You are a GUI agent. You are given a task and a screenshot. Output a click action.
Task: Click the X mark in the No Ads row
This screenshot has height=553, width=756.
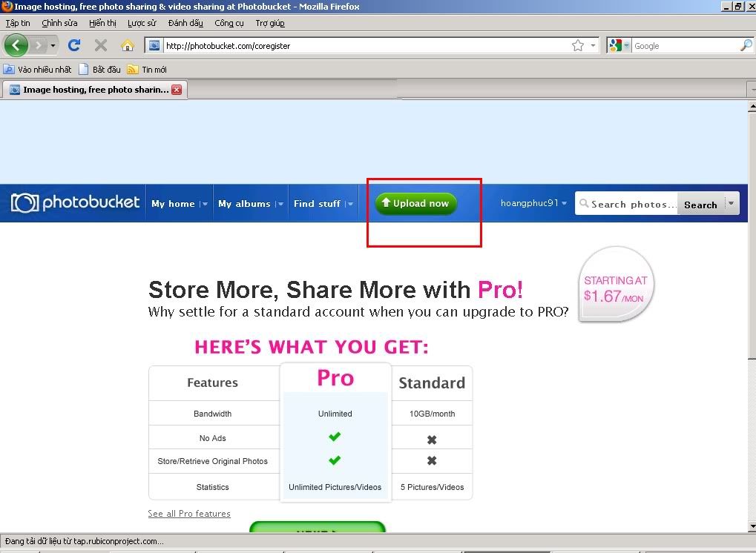pos(432,440)
